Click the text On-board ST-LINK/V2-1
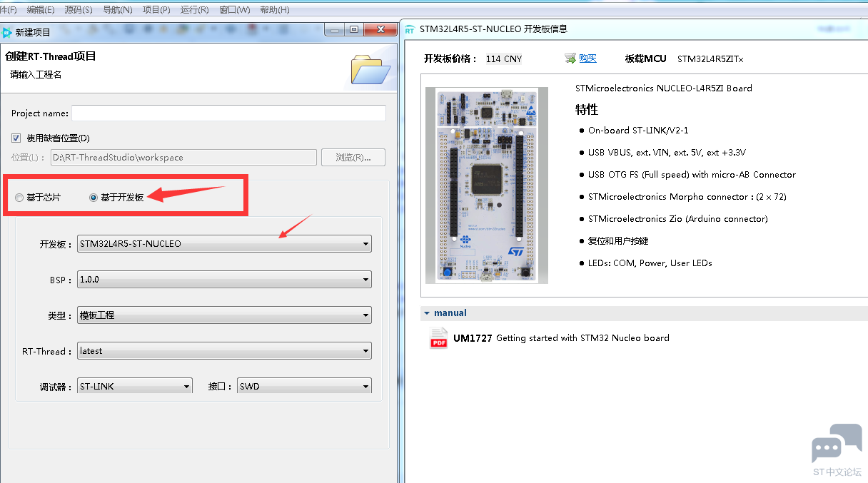868x483 pixels. pos(638,131)
